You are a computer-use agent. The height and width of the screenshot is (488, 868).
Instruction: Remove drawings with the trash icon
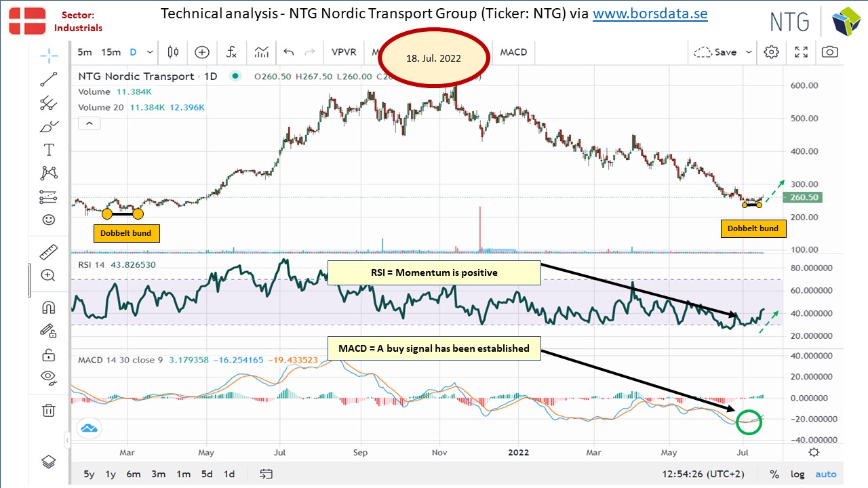(x=48, y=409)
